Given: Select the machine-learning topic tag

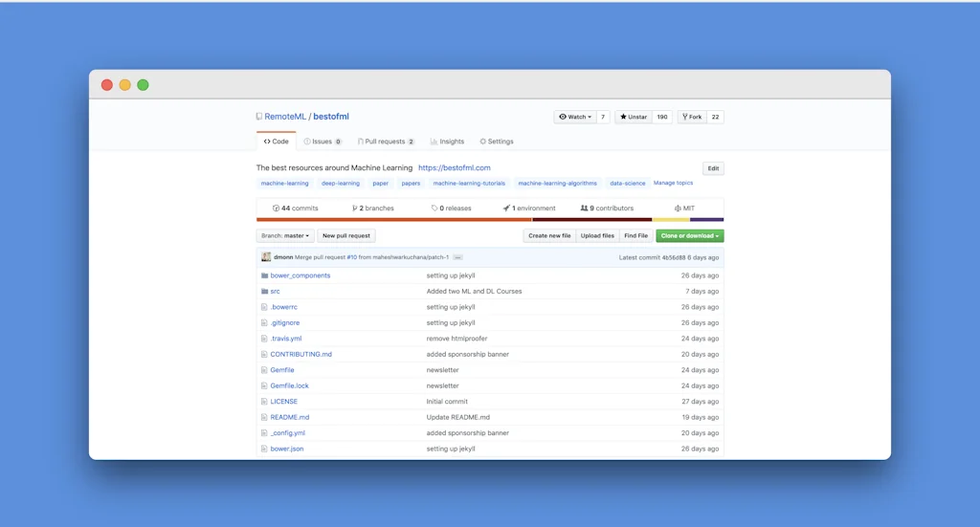Looking at the screenshot, I should pos(284,184).
